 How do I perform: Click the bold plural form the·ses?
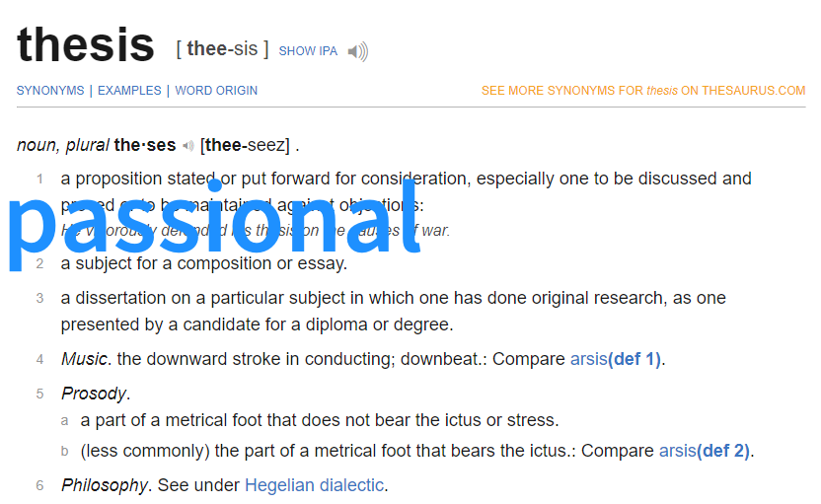tap(145, 145)
